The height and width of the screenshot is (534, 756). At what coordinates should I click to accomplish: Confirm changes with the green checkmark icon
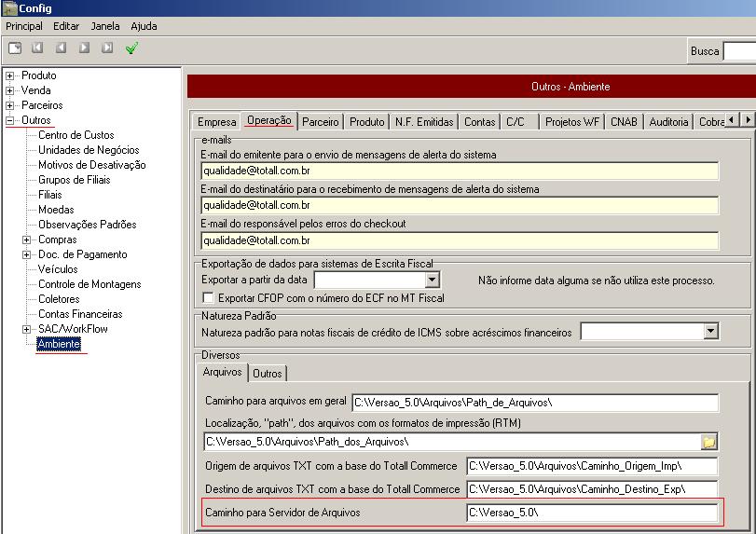tap(131, 48)
